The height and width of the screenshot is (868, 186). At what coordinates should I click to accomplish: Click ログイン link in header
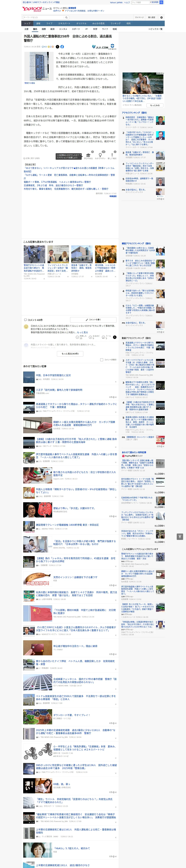[57, 11]
